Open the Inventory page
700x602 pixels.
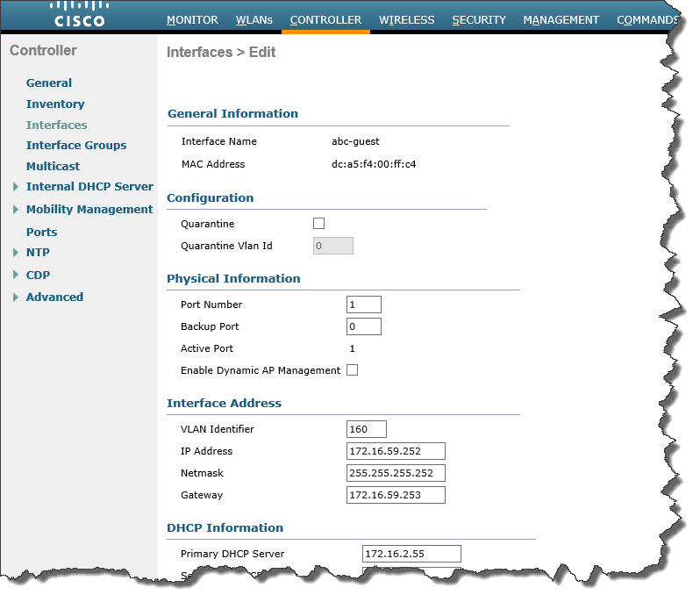55,104
